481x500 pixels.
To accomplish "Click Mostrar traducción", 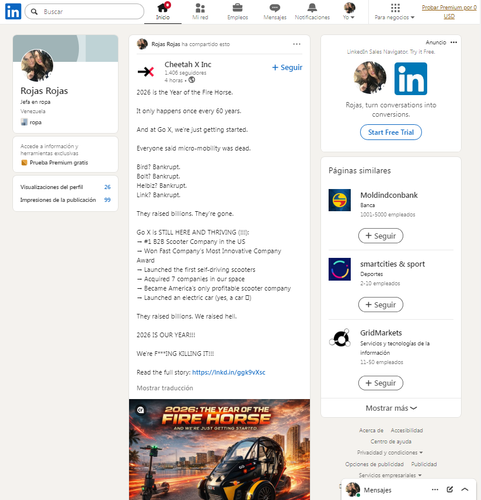I will 165,388.
